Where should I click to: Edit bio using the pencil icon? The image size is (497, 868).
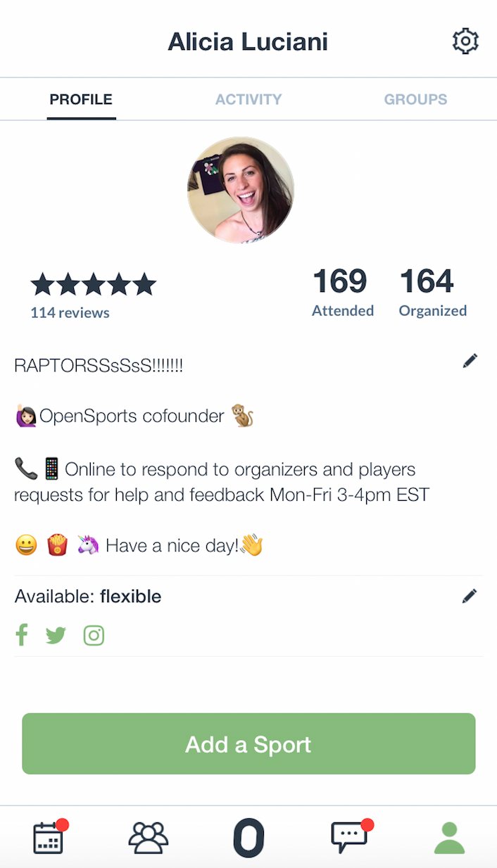[470, 361]
